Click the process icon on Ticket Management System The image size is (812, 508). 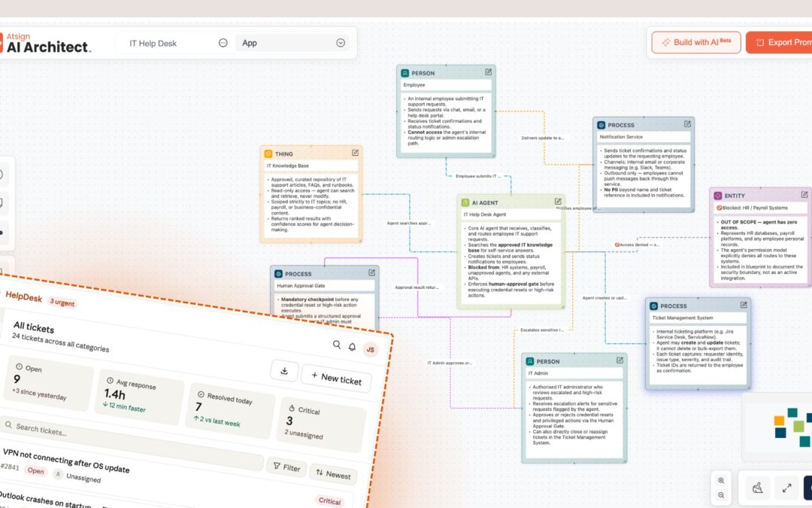coord(653,306)
